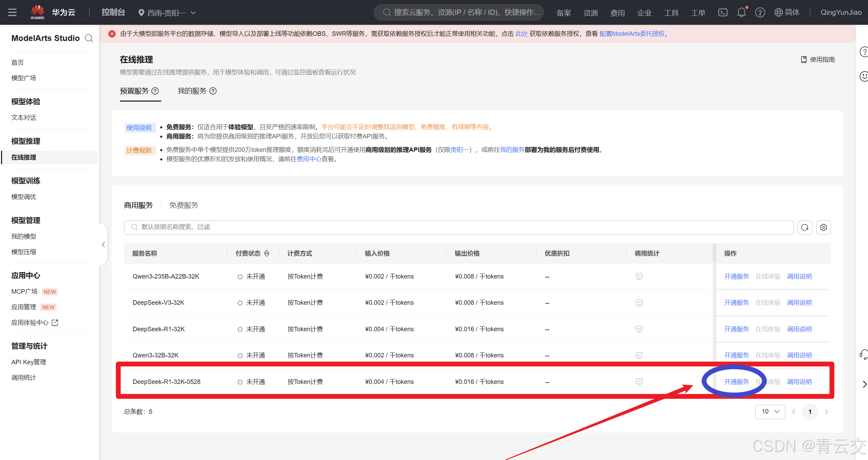
Task: Open 模型调优 in sidebar
Action: [x=24, y=197]
